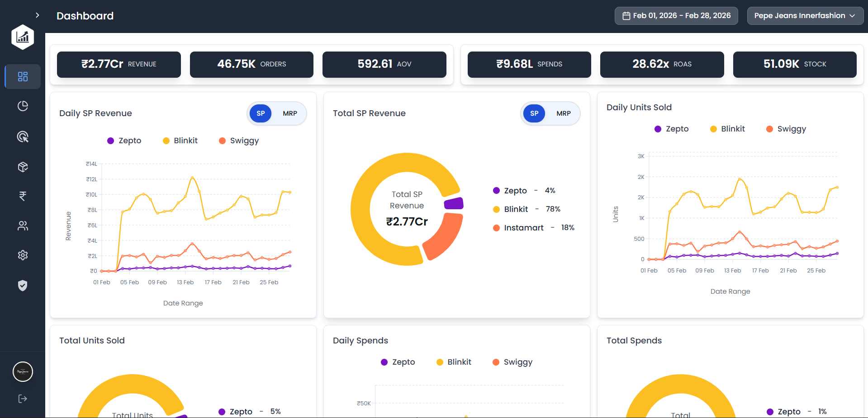Click the round profile avatar in sidebar

coord(23,372)
